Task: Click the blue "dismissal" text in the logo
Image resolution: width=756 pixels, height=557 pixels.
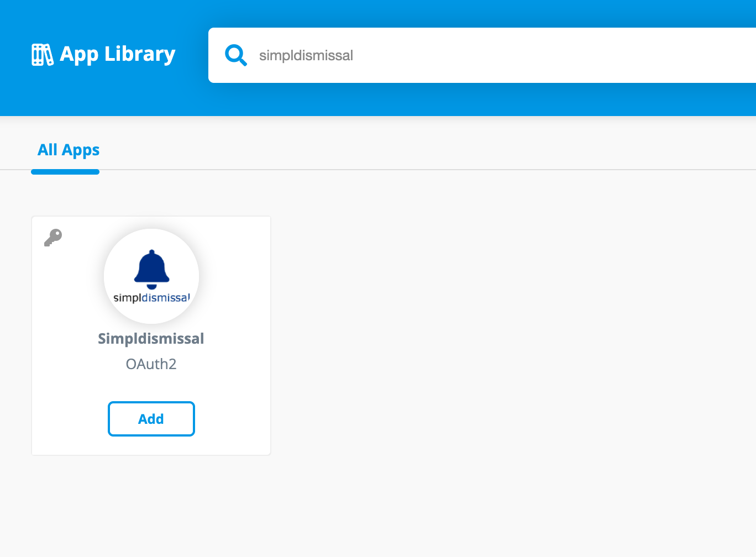Action: coord(166,298)
